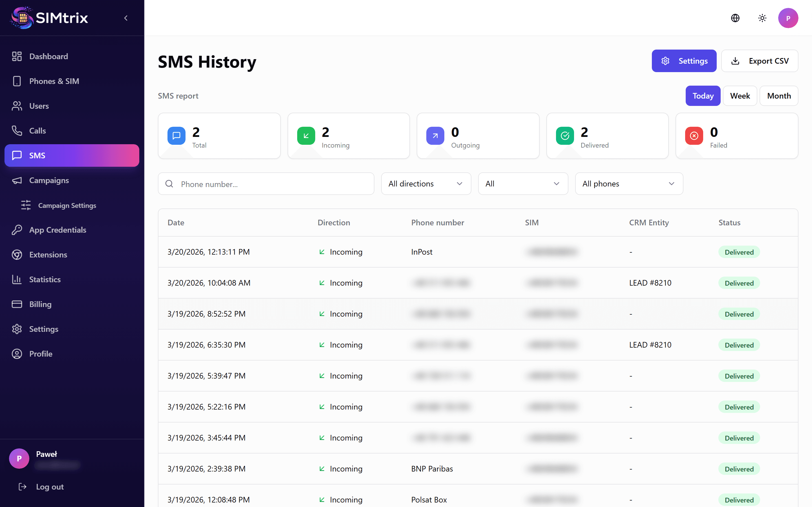Click Campaign Settings sliders item
This screenshot has width=812, height=507.
tap(67, 205)
